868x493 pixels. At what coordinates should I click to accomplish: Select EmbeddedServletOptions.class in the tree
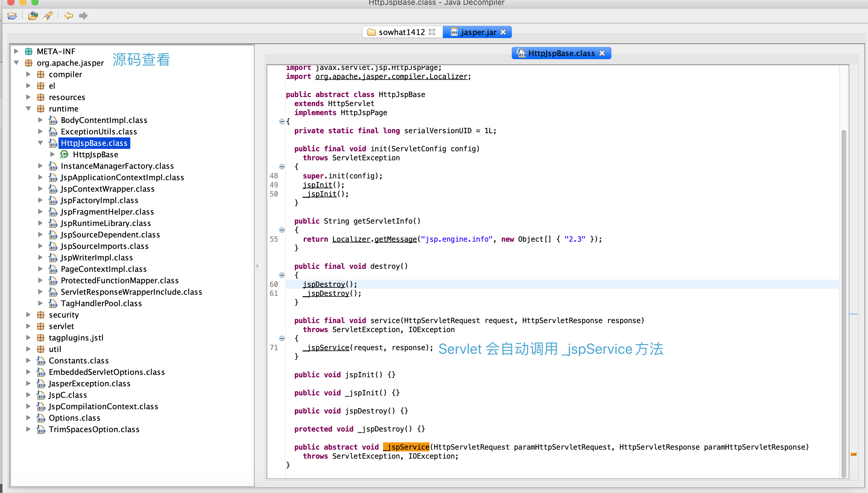click(x=107, y=372)
